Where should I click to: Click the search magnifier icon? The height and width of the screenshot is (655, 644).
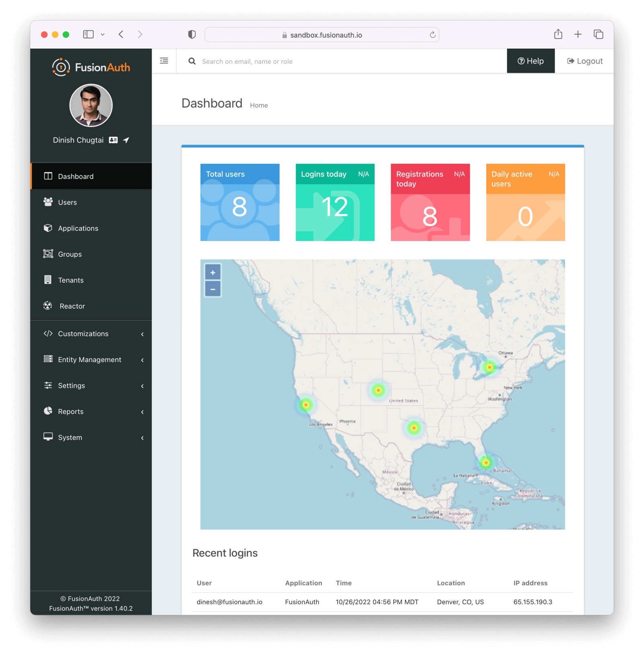tap(192, 61)
